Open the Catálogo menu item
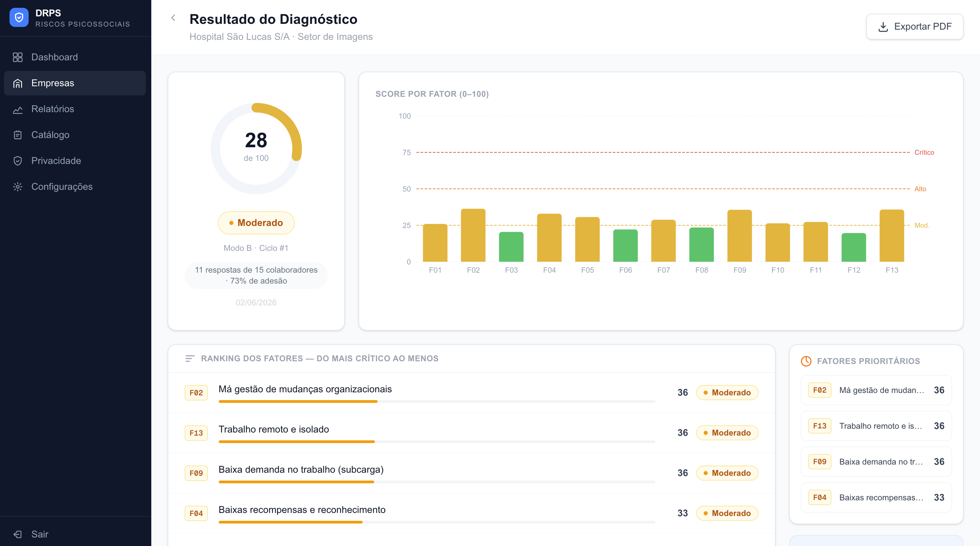980x546 pixels. click(75, 135)
